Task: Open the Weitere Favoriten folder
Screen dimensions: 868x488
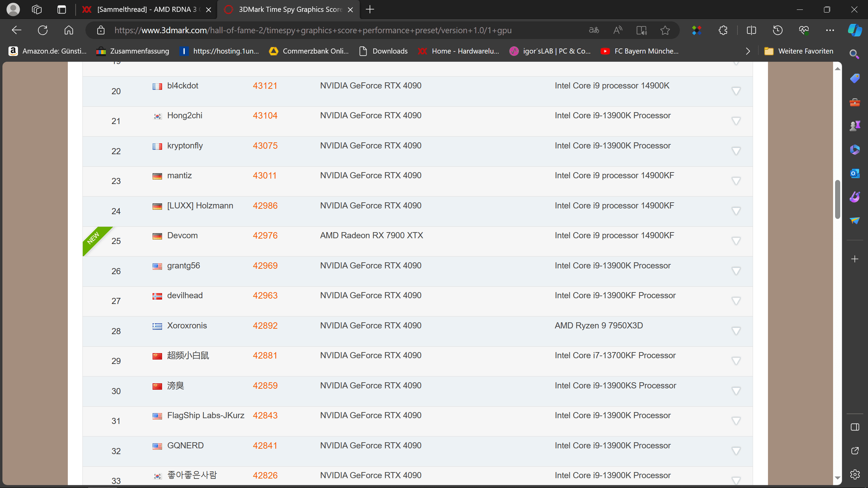Action: click(x=798, y=51)
